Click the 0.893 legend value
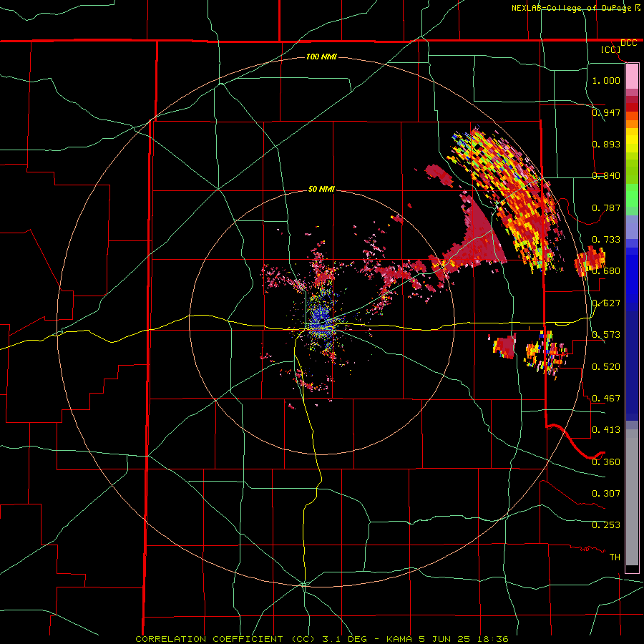Image resolution: width=644 pixels, height=644 pixels. pos(606,144)
